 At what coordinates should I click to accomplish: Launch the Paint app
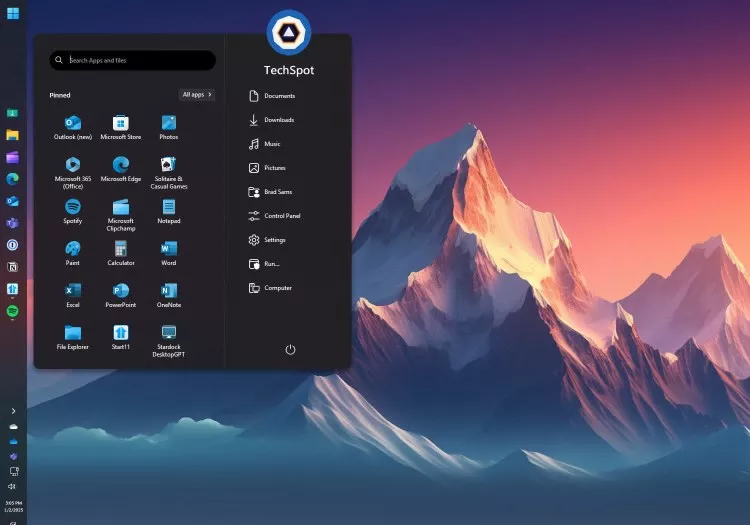click(x=73, y=253)
